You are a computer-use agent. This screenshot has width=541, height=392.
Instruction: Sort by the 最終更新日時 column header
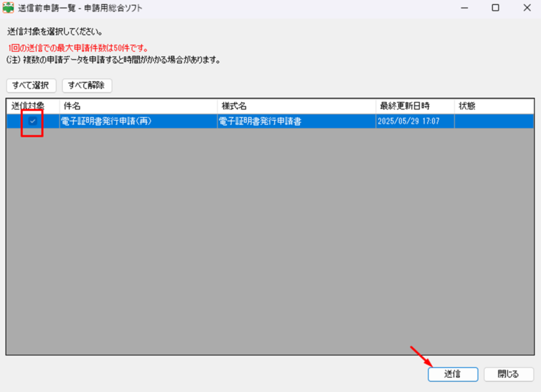point(415,106)
